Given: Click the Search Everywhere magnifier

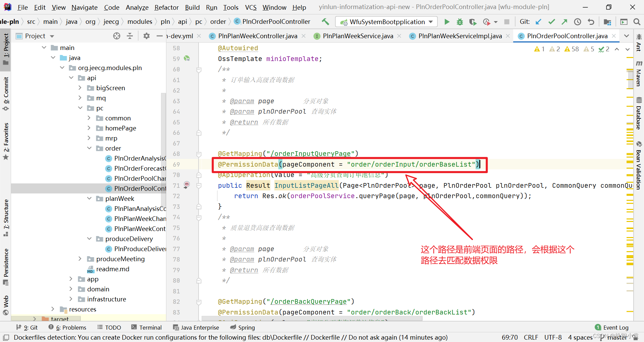Looking at the screenshot, I should pyautogui.click(x=637, y=22).
